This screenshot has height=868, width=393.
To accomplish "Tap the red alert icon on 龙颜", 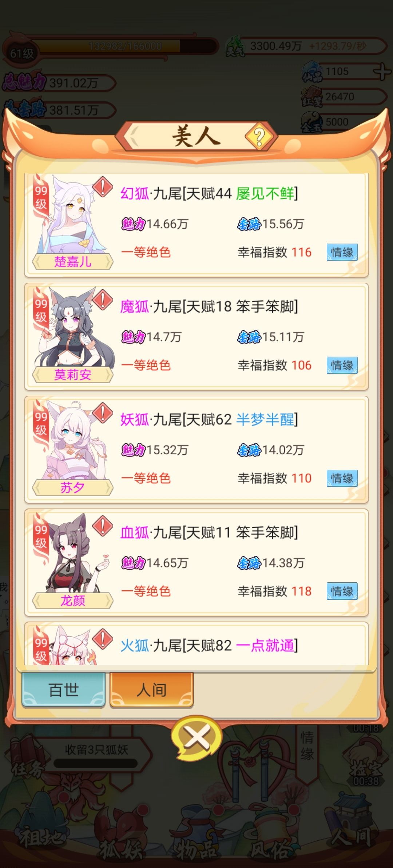I will coord(103,526).
